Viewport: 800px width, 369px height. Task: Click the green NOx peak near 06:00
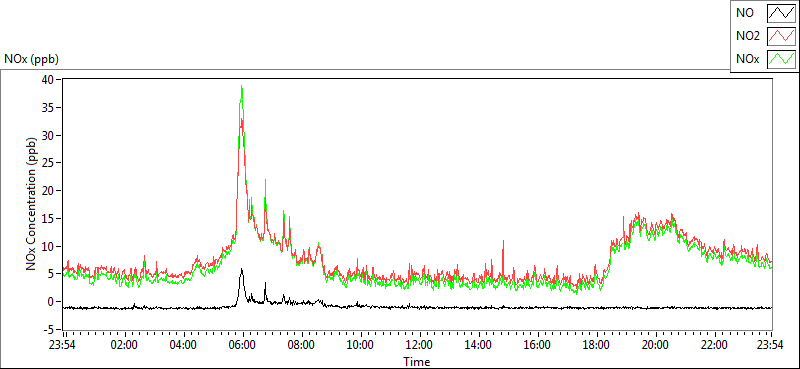pyautogui.click(x=241, y=87)
